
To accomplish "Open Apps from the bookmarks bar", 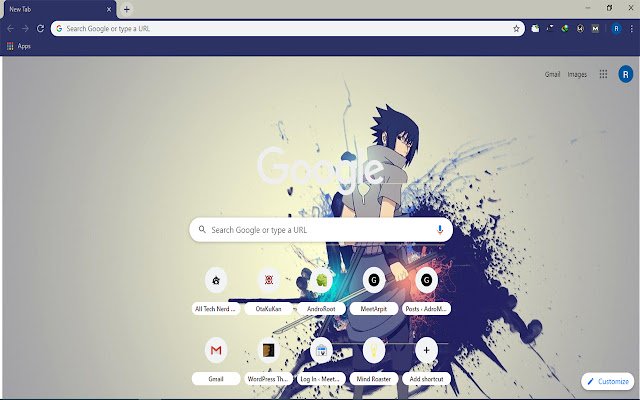I will (19, 46).
